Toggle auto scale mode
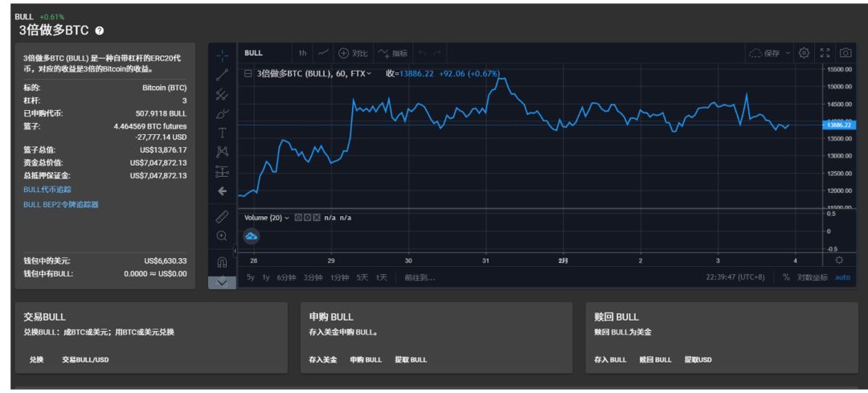 pos(842,277)
